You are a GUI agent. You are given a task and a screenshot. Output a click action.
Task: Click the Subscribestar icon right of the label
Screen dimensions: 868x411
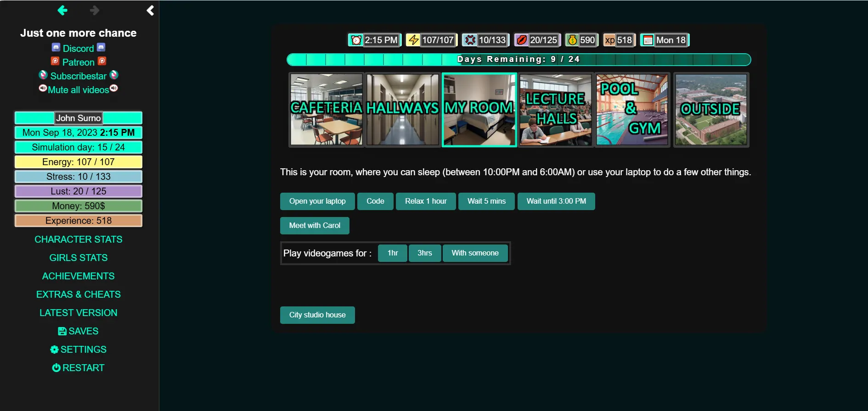click(114, 75)
